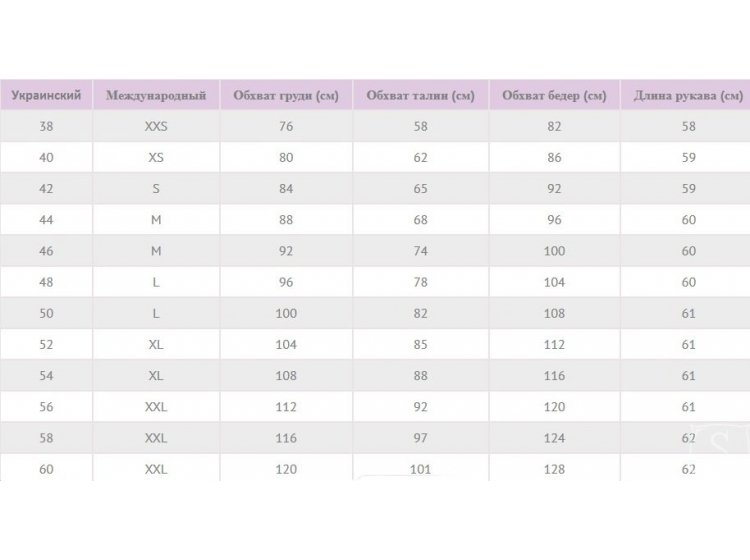750x560 pixels.
Task: Select the bust value 76 cell
Action: [x=286, y=127]
